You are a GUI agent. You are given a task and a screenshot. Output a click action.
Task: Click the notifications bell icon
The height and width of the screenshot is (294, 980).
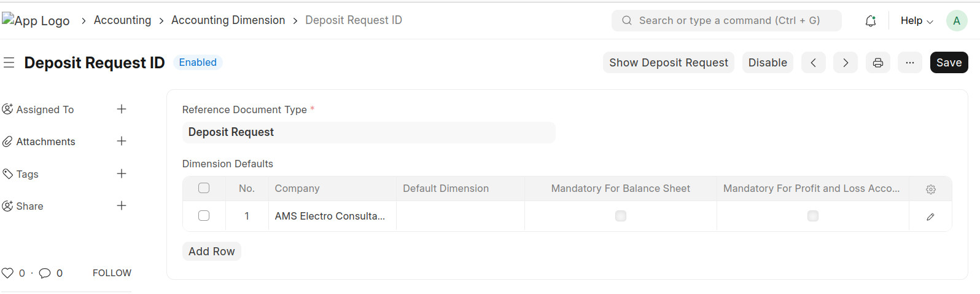(870, 21)
